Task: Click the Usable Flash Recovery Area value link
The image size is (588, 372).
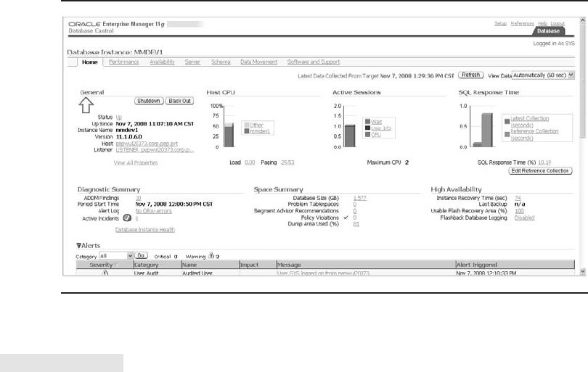Action: tap(519, 211)
